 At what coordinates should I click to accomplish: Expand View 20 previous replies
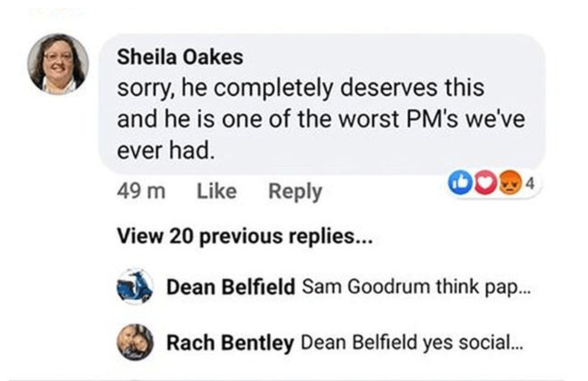tap(244, 236)
